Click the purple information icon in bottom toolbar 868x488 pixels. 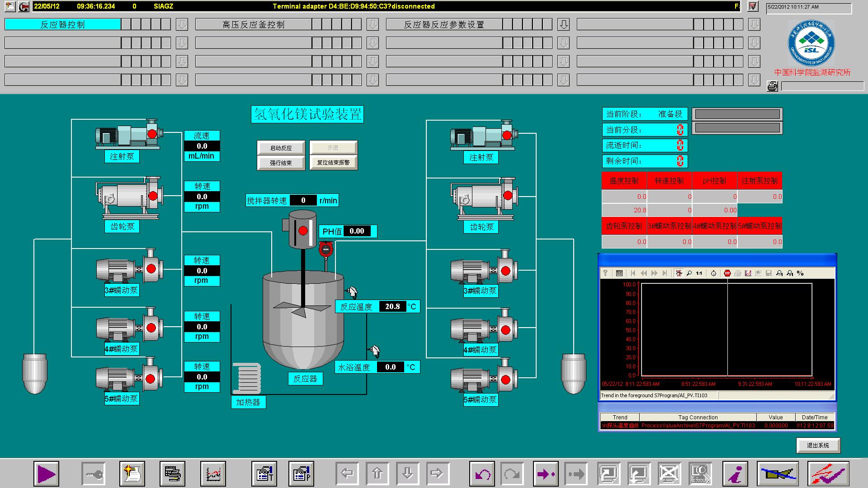[735, 474]
